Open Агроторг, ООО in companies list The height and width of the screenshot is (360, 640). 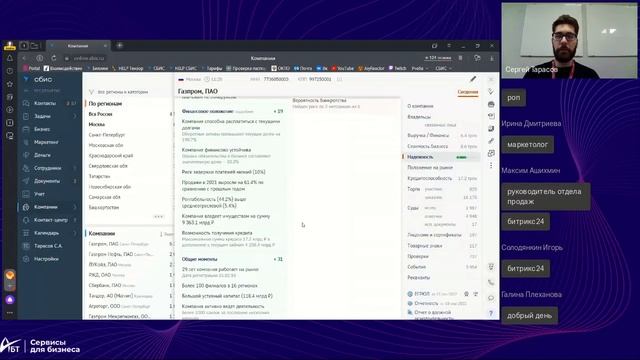click(x=104, y=306)
